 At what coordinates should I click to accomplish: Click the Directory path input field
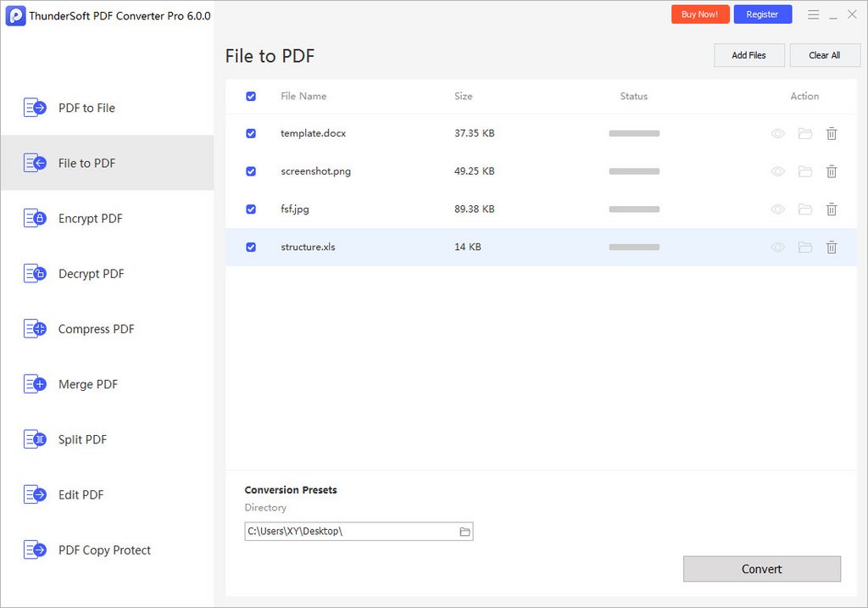[359, 531]
